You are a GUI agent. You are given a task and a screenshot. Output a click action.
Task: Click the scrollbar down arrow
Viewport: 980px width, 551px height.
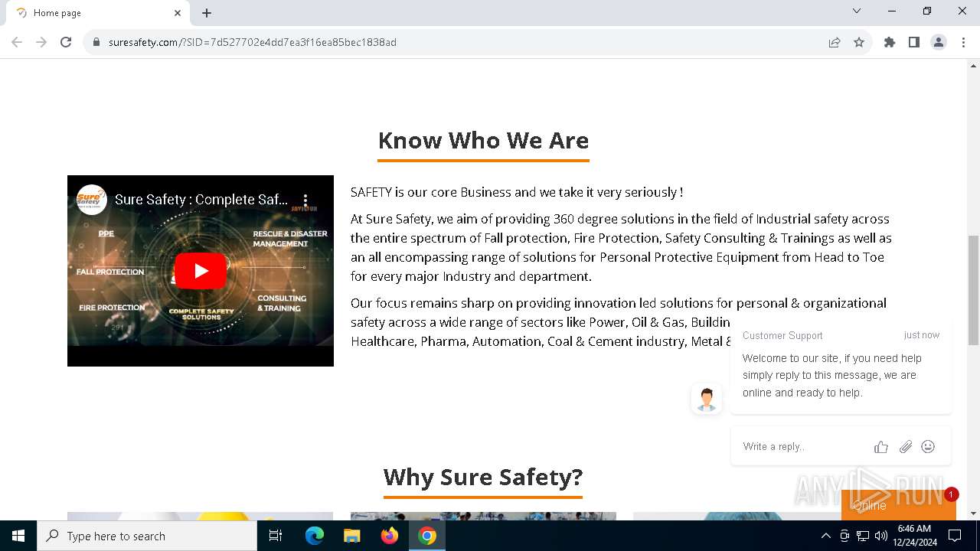click(973, 514)
